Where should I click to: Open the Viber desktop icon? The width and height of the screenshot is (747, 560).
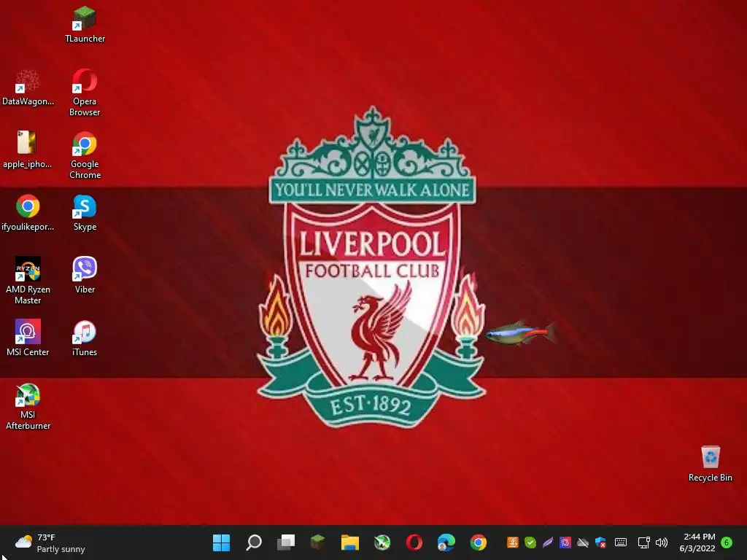click(x=85, y=275)
